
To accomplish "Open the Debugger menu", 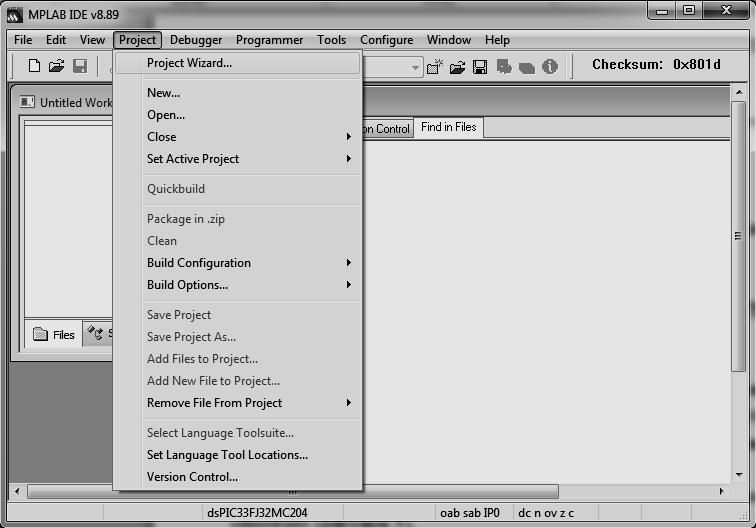I will tap(196, 40).
